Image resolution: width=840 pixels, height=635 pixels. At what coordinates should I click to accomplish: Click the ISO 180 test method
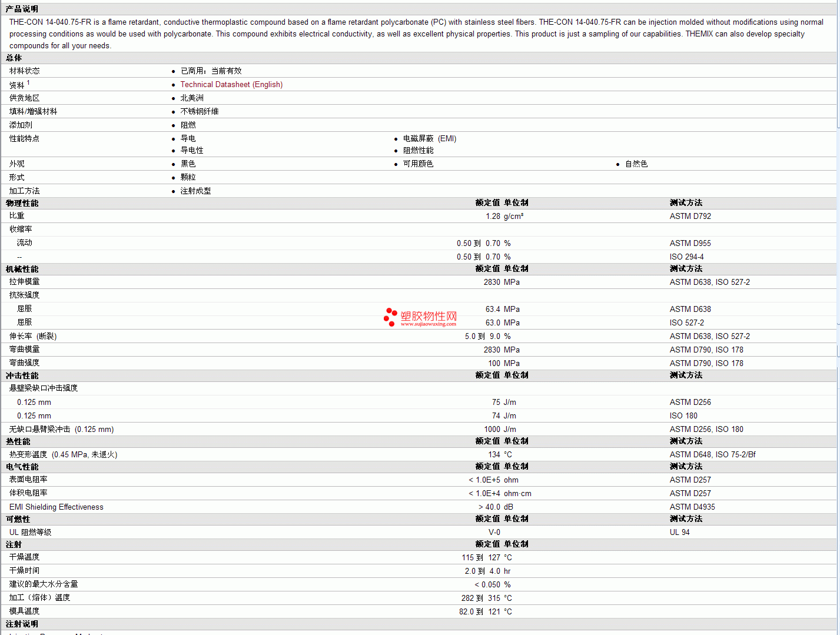(x=683, y=415)
